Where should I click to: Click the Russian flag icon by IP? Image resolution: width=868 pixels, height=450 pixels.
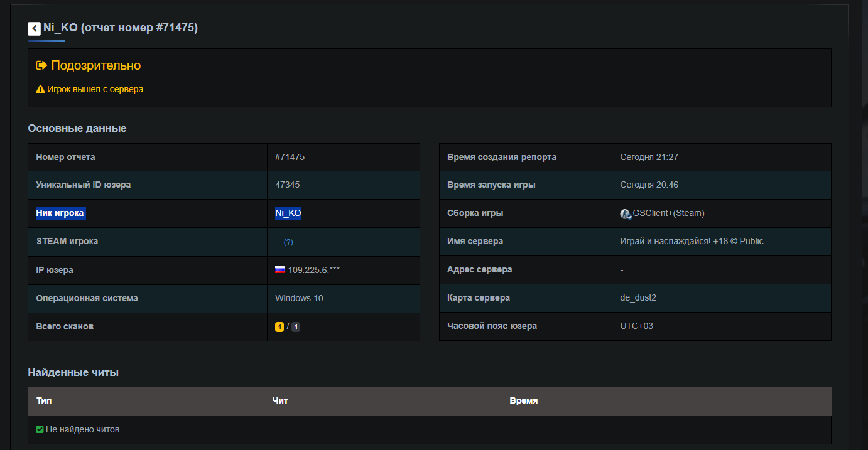[280, 270]
